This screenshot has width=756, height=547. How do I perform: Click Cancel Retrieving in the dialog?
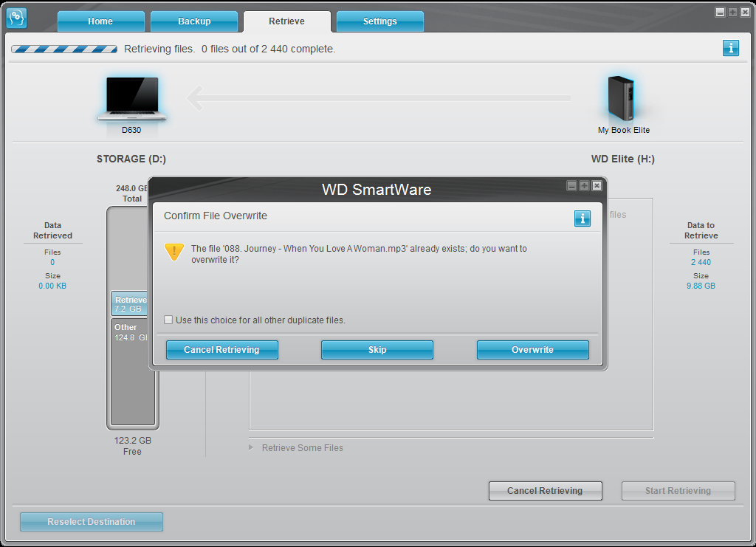tap(221, 350)
